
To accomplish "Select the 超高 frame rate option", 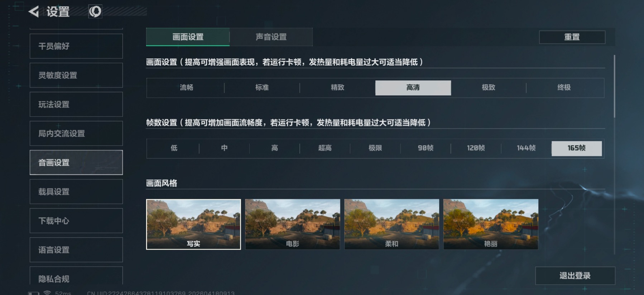I will point(325,148).
